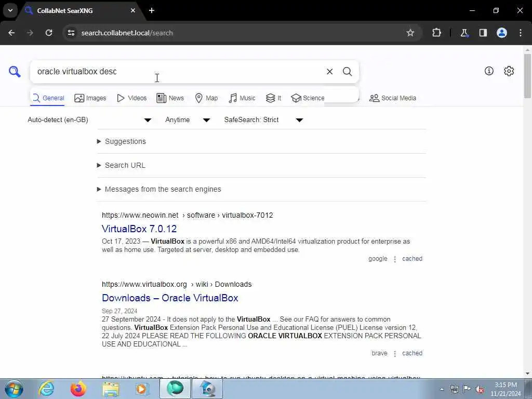Open cached link for VirtualBox 7.0.12

tap(412, 259)
